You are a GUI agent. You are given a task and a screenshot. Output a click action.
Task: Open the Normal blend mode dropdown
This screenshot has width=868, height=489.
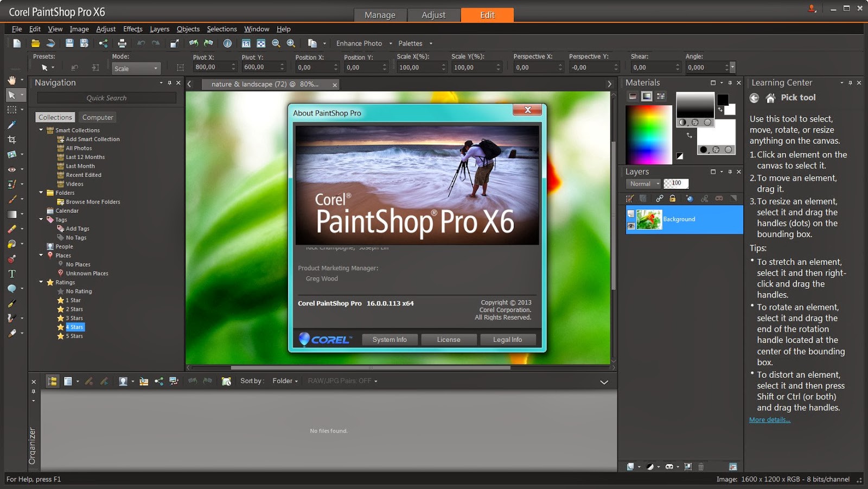(x=644, y=184)
